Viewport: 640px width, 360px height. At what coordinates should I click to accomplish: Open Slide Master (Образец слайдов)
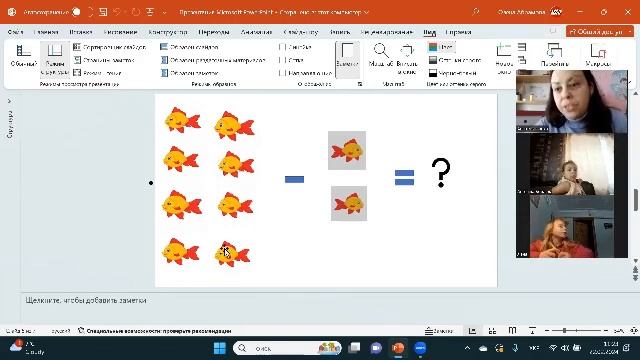(x=189, y=47)
